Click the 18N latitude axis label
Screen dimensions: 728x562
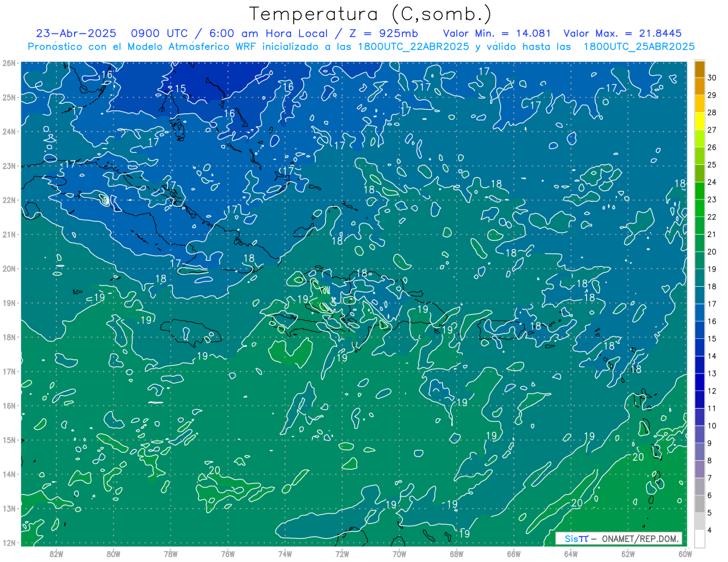(x=9, y=337)
